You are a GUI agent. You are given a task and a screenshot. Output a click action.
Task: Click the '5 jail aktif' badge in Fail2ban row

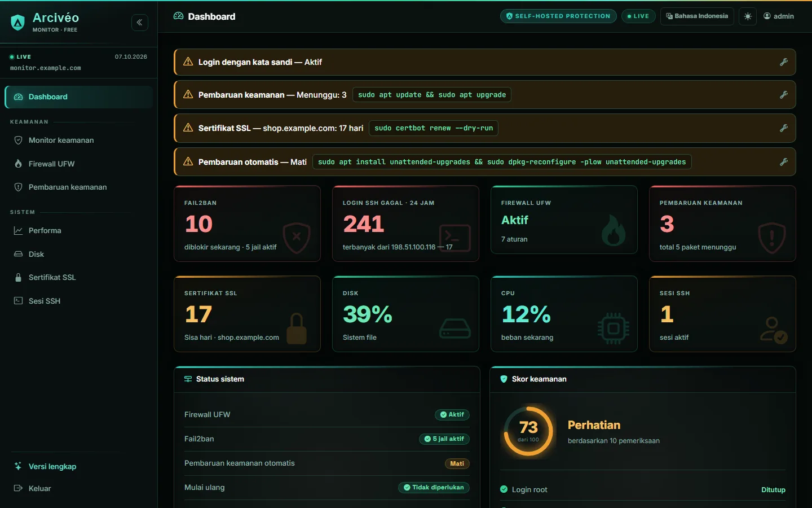tap(444, 439)
